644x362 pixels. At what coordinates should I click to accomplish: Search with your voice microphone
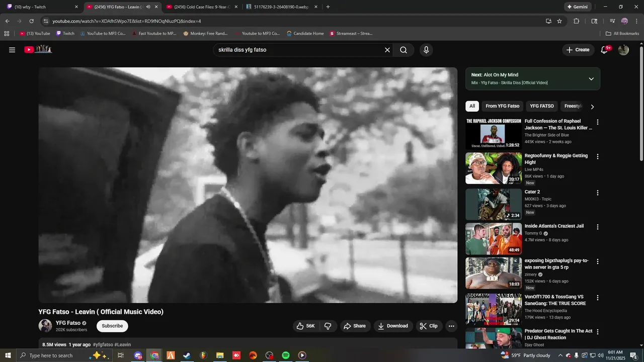[426, 50]
